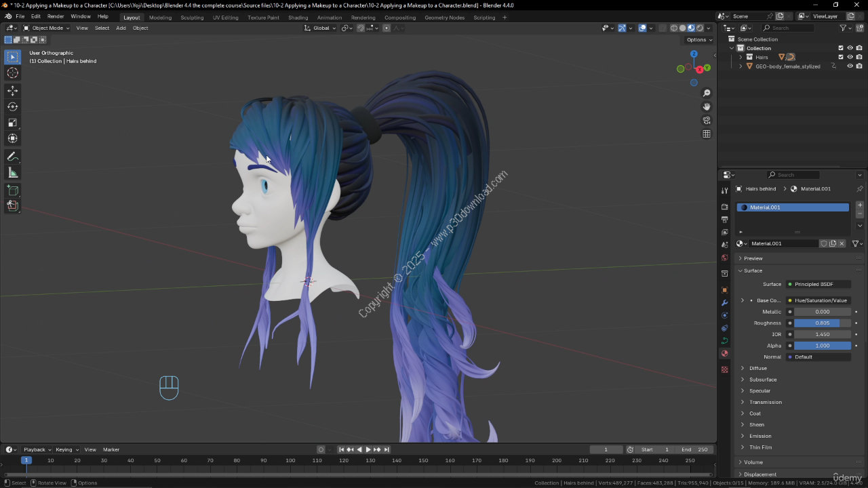Click the viewport zoom magnifier icon
The height and width of the screenshot is (488, 868).
coord(707,93)
